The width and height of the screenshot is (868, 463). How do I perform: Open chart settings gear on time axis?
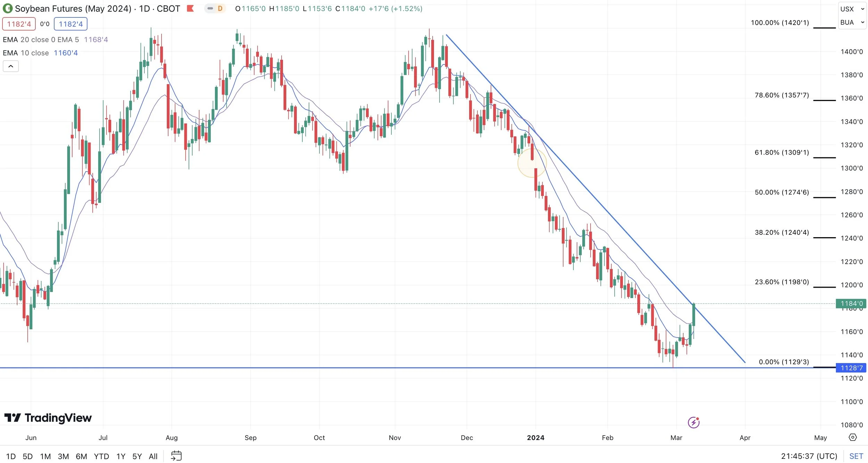coord(853,437)
